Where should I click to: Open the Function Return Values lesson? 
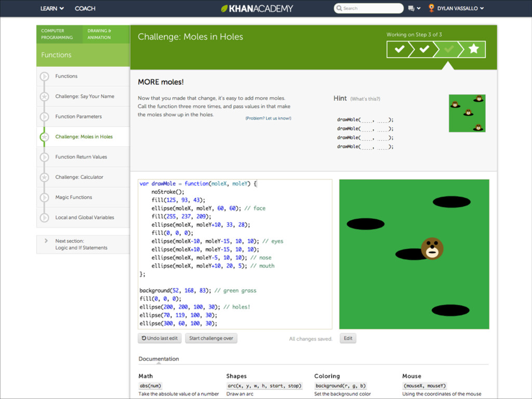point(81,157)
